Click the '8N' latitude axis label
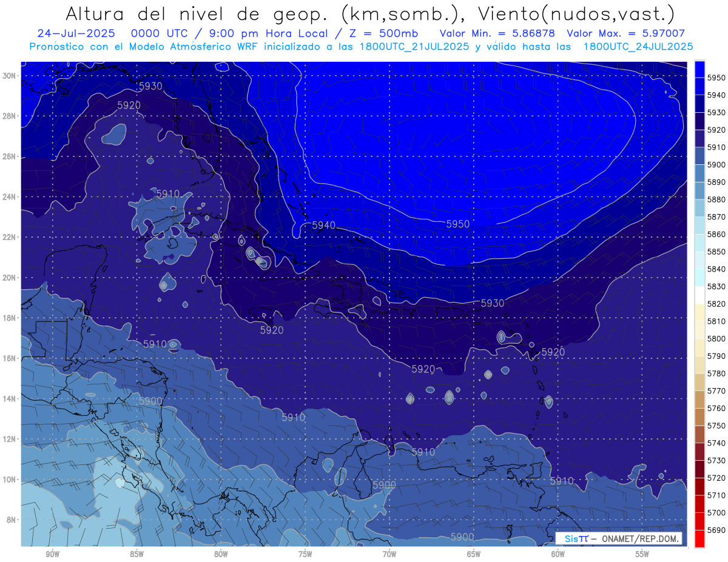Image resolution: width=728 pixels, height=562 pixels. pyautogui.click(x=12, y=520)
